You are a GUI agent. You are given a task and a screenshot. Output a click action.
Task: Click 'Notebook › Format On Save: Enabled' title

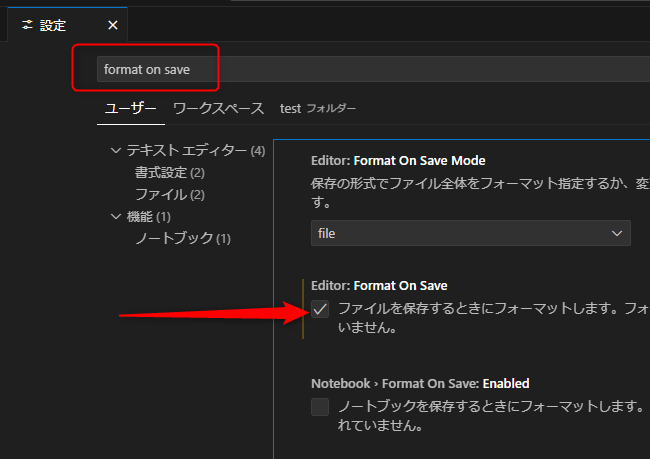coord(420,383)
